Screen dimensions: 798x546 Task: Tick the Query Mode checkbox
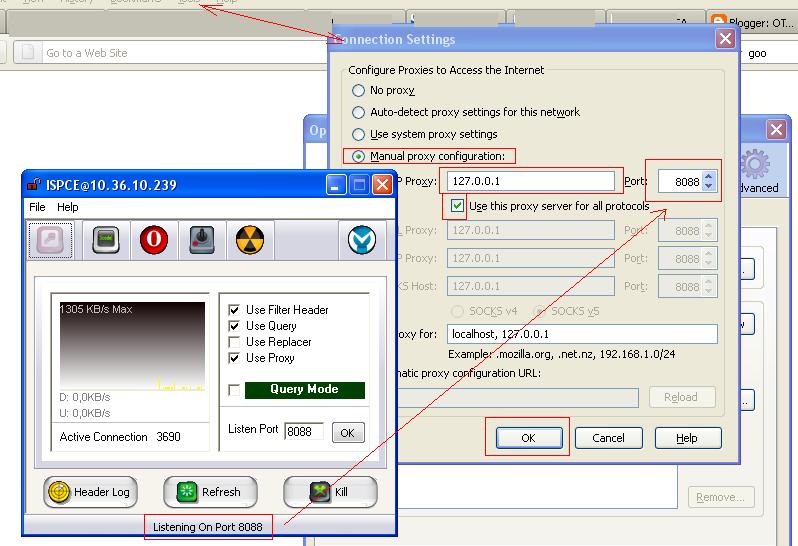coord(234,390)
